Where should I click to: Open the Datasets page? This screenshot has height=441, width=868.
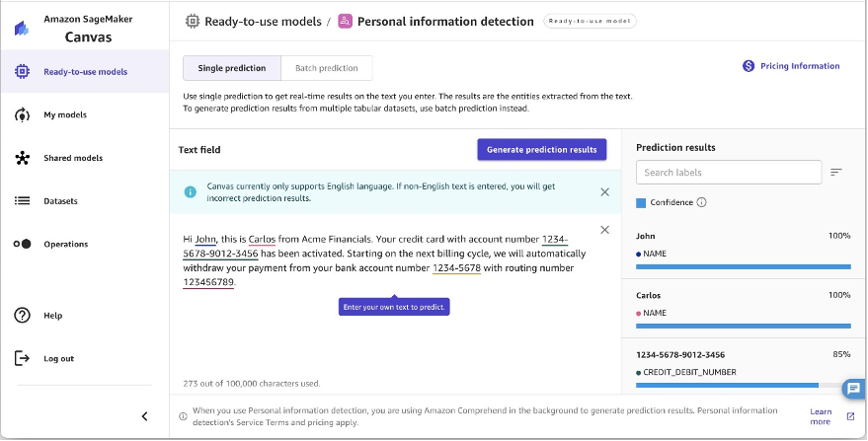click(x=60, y=201)
